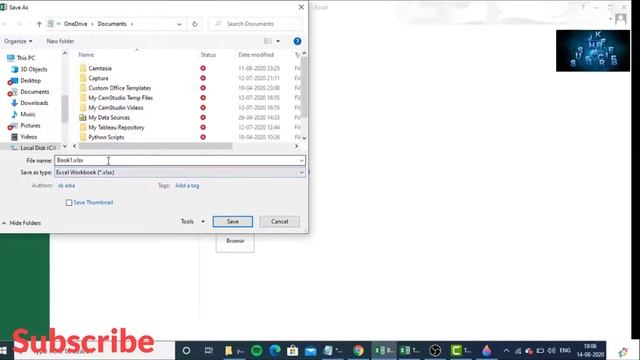Sort files by the Name column
Image resolution: width=640 pixels, height=360 pixels.
coord(86,55)
